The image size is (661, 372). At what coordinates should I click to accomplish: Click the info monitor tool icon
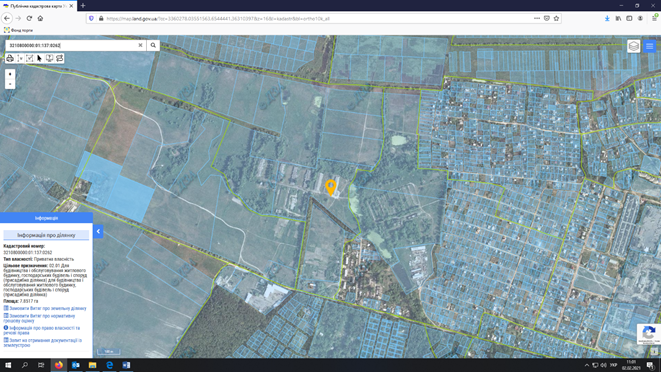click(x=49, y=58)
